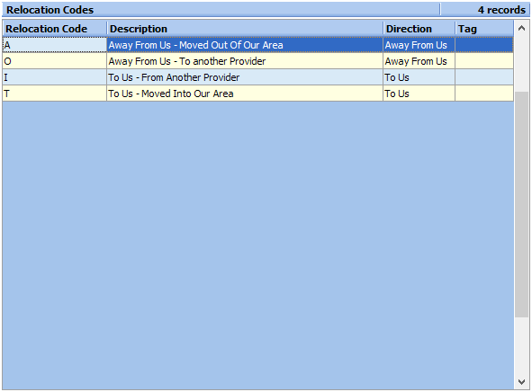Screen dimensions: 532x392
Task: Sort by Relocation Code column header
Action: (55, 29)
